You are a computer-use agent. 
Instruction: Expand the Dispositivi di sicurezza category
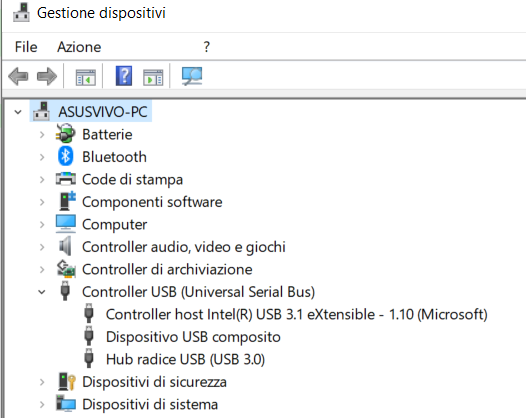[42, 382]
